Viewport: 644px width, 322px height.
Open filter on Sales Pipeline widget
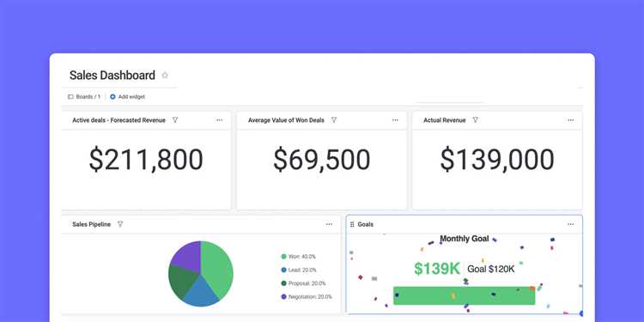(x=120, y=224)
